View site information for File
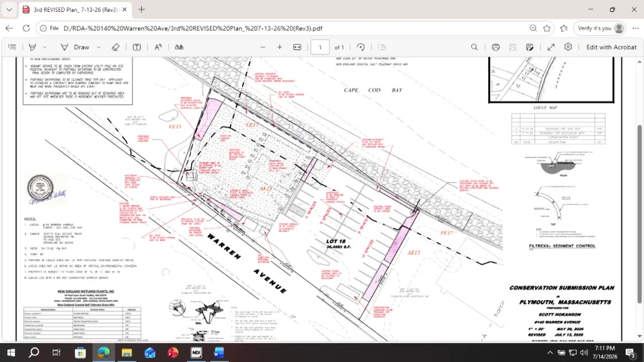This screenshot has width=644, height=362. click(x=49, y=28)
